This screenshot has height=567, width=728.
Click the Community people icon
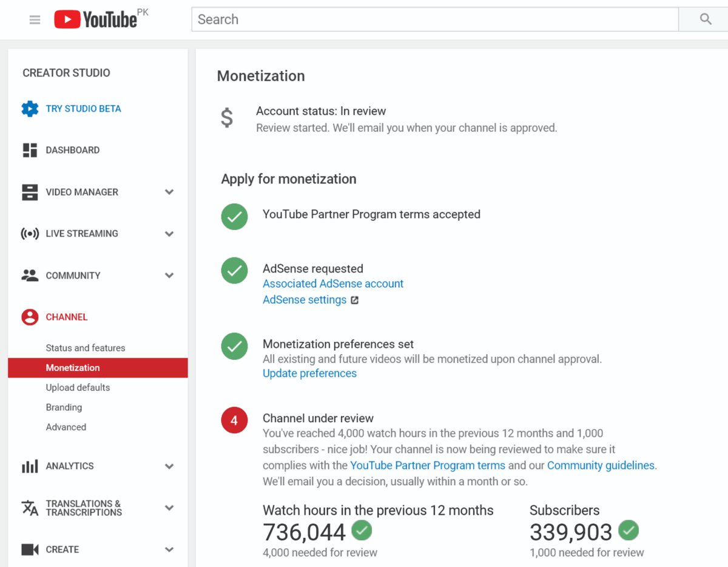(x=30, y=275)
